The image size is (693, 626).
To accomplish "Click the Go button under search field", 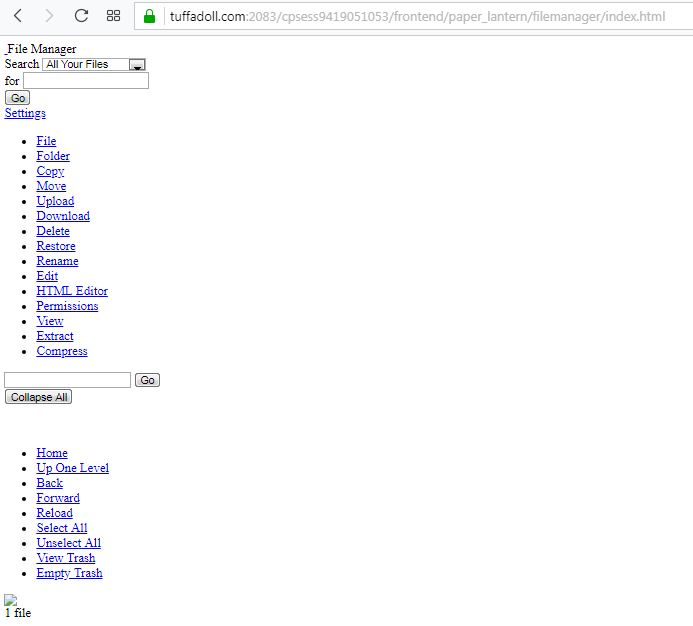I will tap(17, 98).
